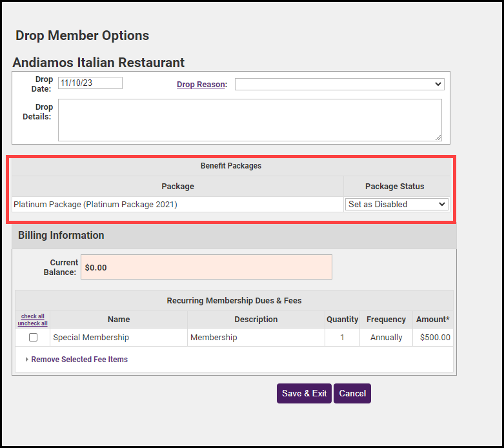Click the 'uncheck all' link

33,323
